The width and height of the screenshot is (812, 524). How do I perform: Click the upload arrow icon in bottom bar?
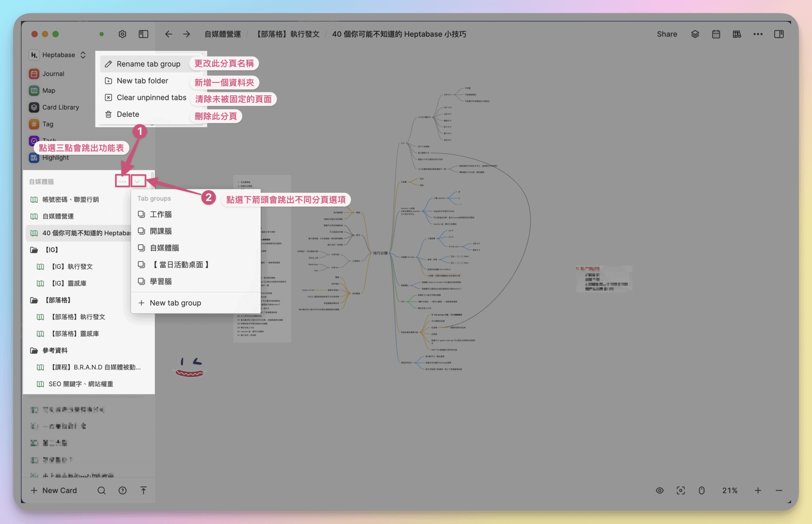[x=143, y=491]
